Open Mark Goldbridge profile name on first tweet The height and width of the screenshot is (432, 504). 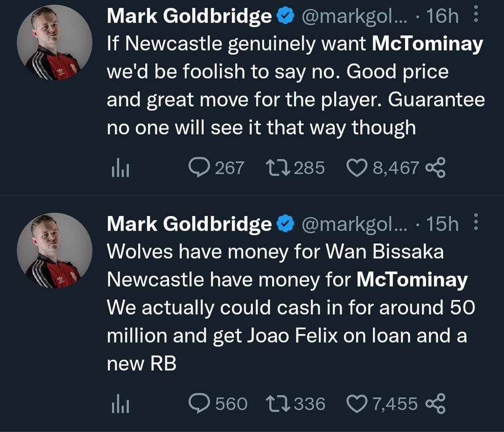pos(189,17)
